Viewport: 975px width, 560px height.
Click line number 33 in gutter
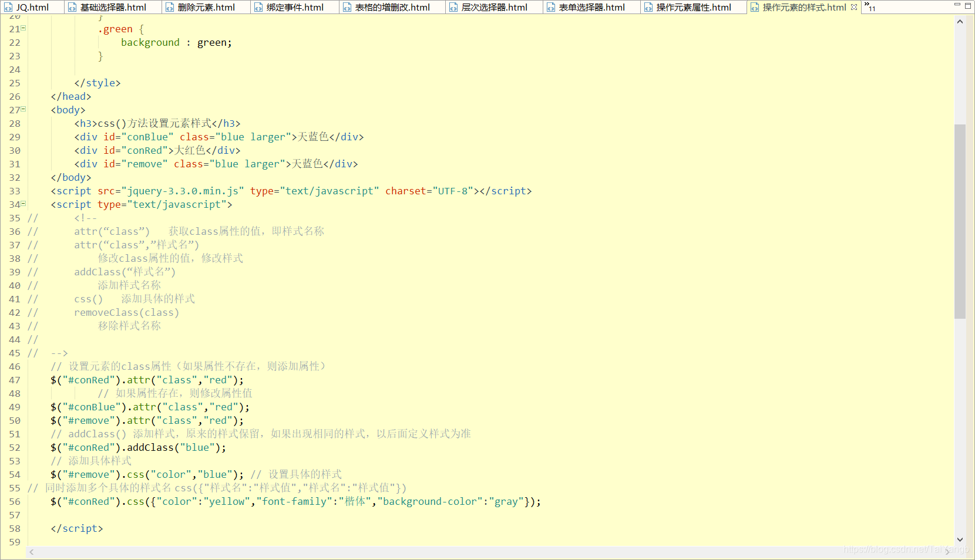point(15,191)
